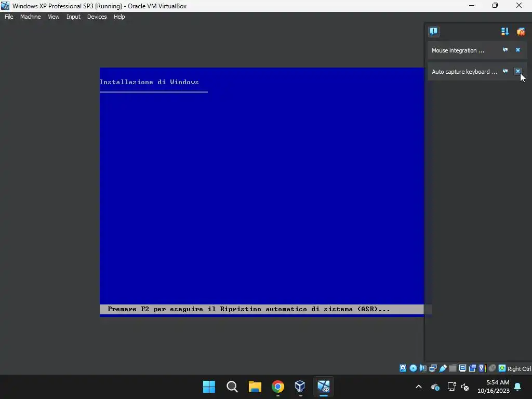Image resolution: width=532 pixels, height=399 pixels.
Task: Open the Help menu
Action: pyautogui.click(x=119, y=17)
